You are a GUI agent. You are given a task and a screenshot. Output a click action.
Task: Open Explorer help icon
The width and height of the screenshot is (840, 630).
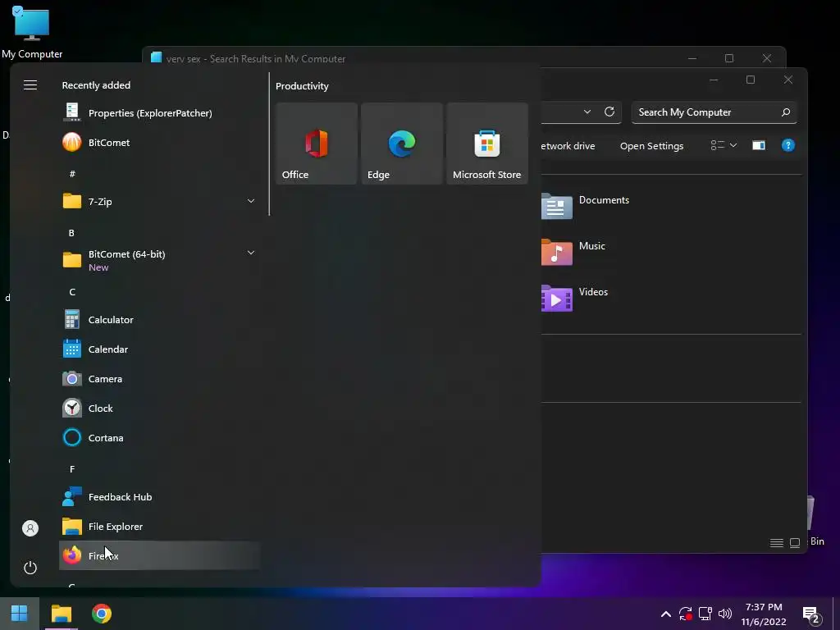coord(788,145)
